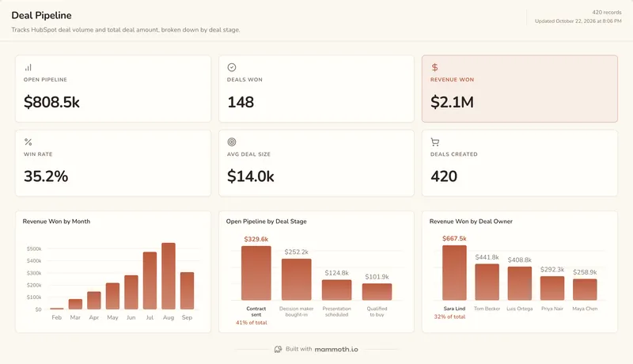This screenshot has width=633, height=364.
Task: Click the shopping cart icon above Deals Created
Action: pyautogui.click(x=434, y=142)
